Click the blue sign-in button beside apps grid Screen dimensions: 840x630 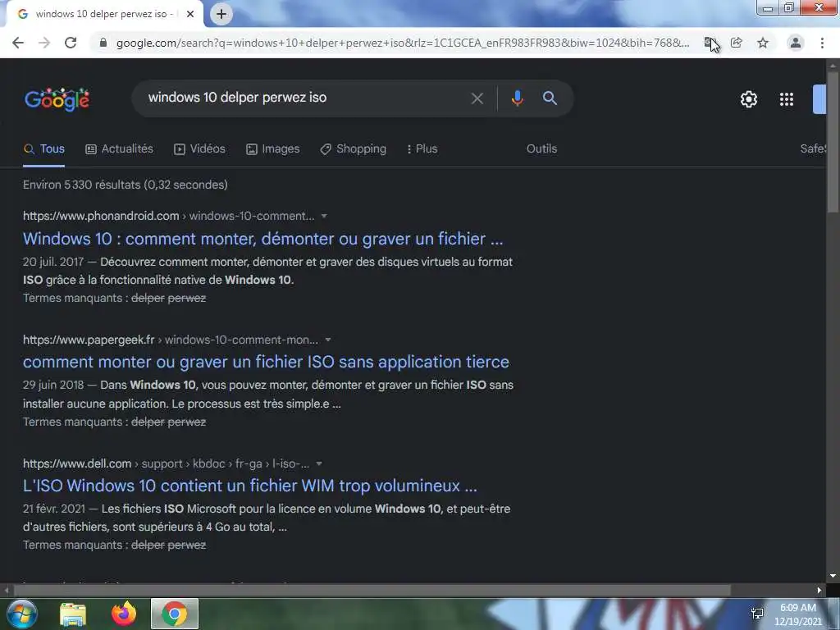click(x=819, y=99)
